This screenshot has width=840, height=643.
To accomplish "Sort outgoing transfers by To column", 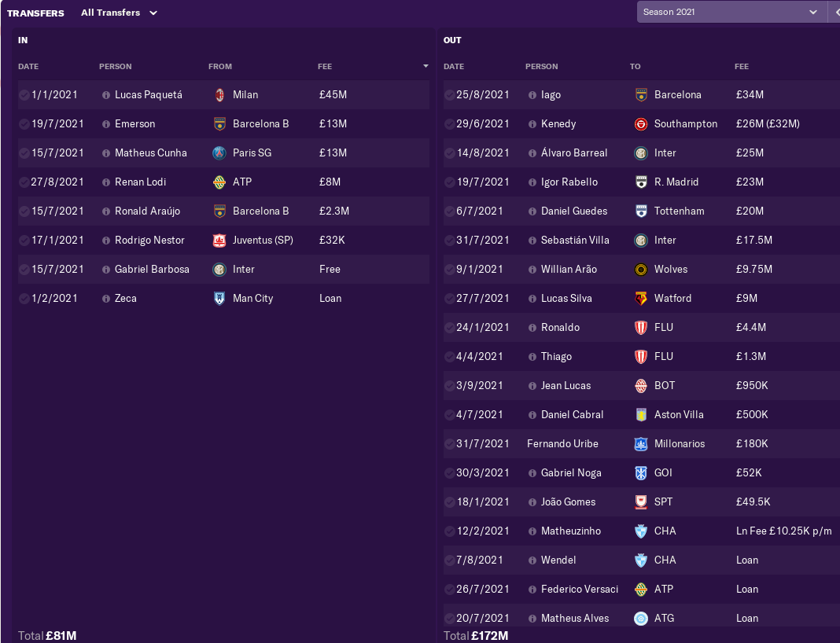I will click(636, 67).
